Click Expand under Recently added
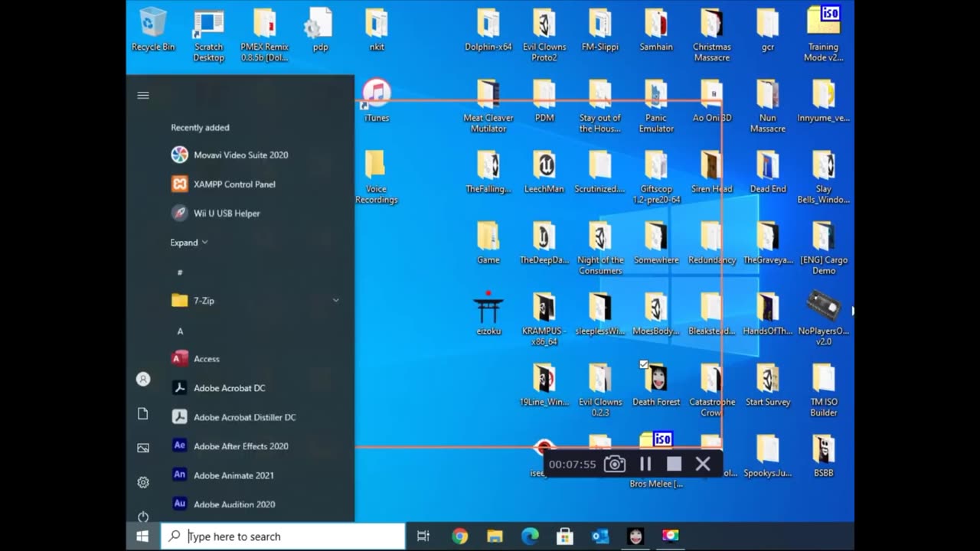 click(188, 243)
